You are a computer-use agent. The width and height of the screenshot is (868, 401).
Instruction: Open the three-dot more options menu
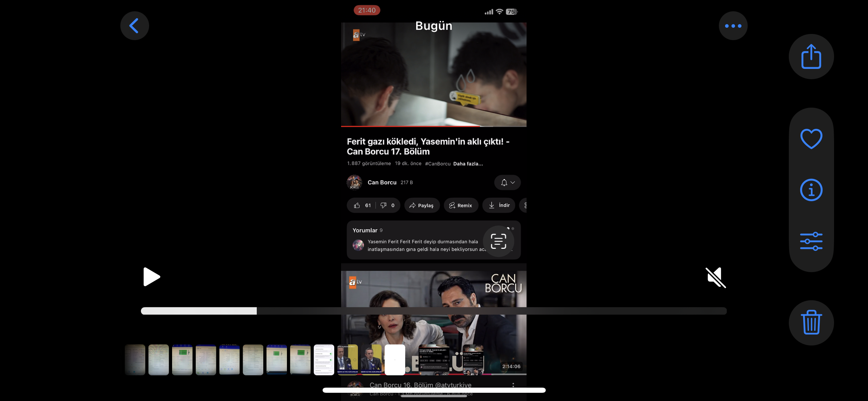(733, 26)
